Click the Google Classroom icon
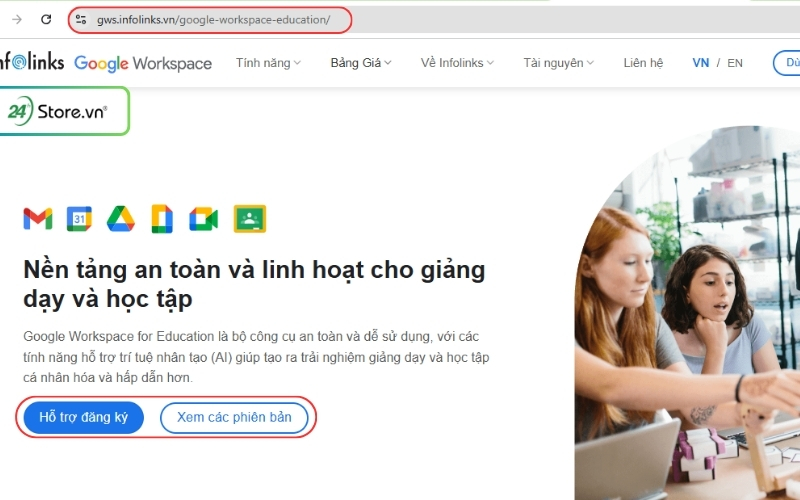The image size is (800, 500). pos(250,219)
